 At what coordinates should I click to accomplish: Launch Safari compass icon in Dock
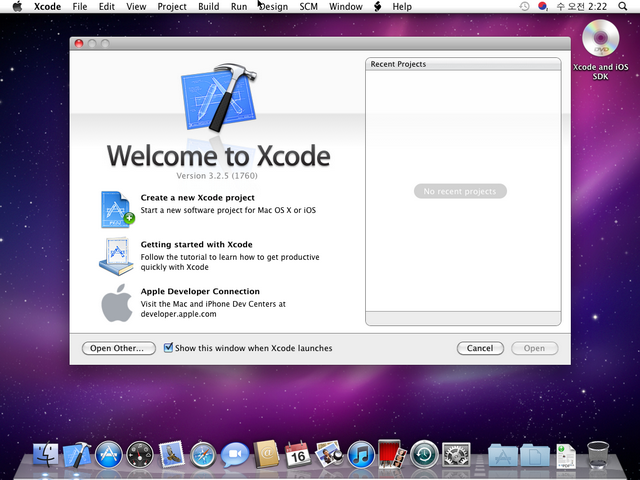pos(203,454)
